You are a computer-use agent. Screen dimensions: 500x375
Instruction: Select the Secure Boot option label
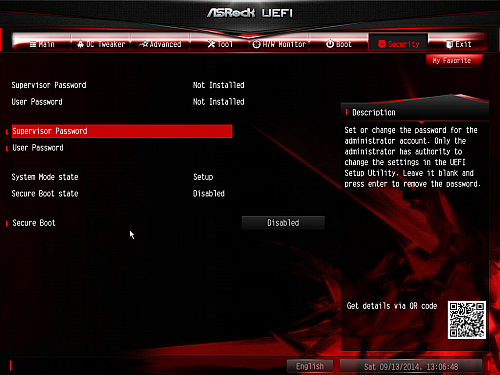[x=34, y=223]
